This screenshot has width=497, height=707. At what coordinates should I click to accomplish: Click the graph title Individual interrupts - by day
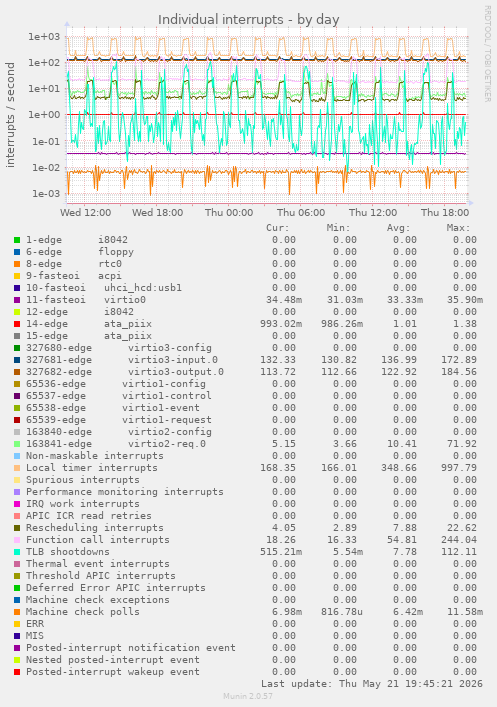[x=248, y=20]
